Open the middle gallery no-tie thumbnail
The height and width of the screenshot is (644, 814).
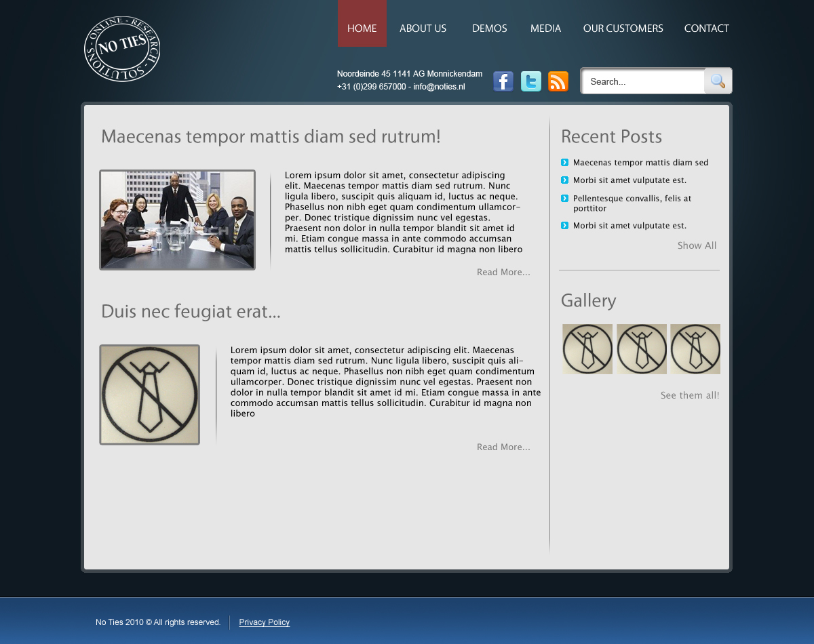(x=642, y=349)
